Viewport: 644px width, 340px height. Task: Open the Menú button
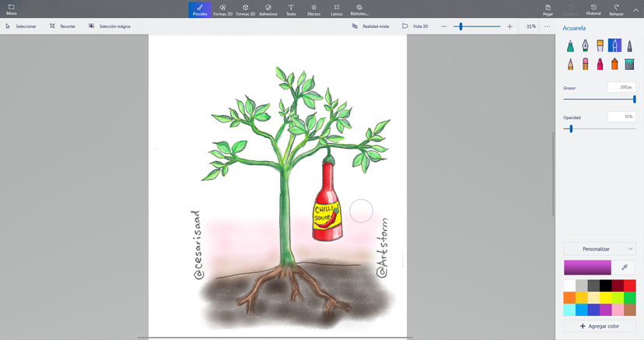11,9
